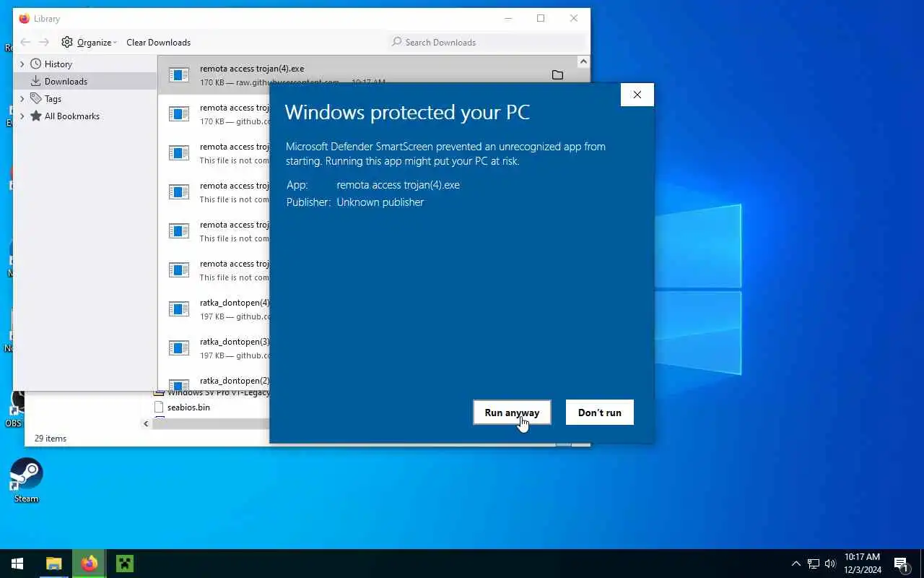Viewport: 924px width, 578px height.
Task: Open Minecraft from the taskbar
Action: (x=125, y=564)
